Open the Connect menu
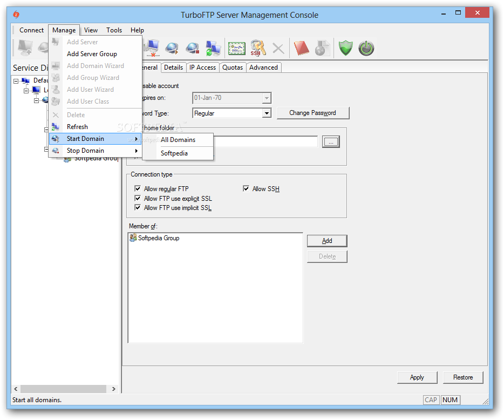Screen dimensions: 504x420 pos(31,30)
